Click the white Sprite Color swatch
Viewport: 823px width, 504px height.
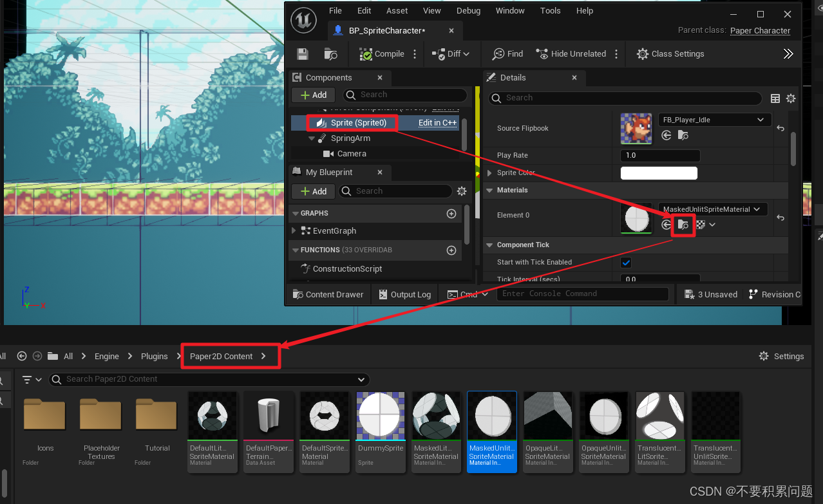[x=659, y=173]
